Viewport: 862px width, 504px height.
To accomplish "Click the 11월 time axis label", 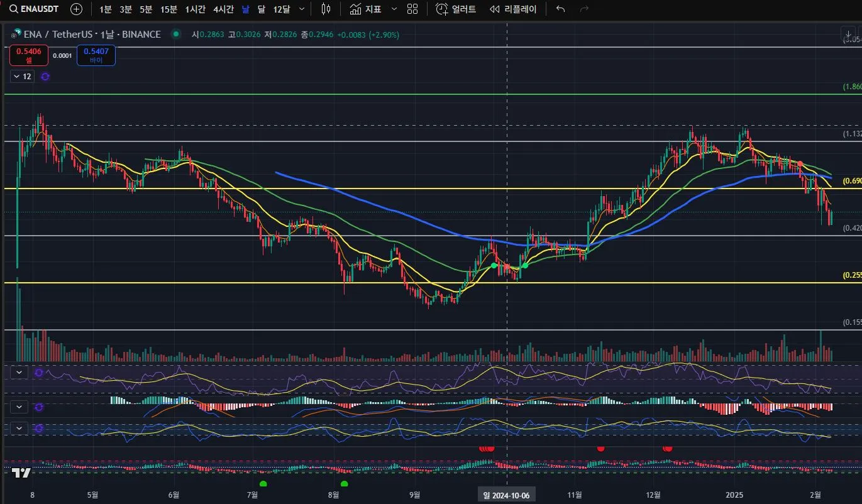I will click(x=574, y=495).
